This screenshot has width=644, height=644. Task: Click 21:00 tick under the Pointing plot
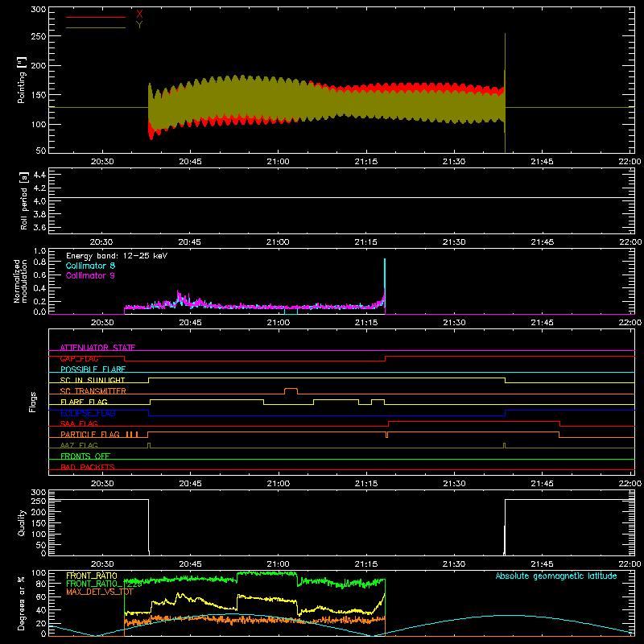[278, 162]
